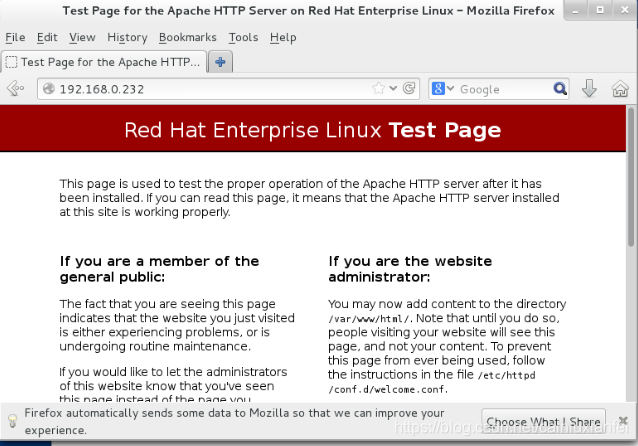Dismiss the Mozilla data notification bar
This screenshot has width=638, height=446.
click(623, 420)
